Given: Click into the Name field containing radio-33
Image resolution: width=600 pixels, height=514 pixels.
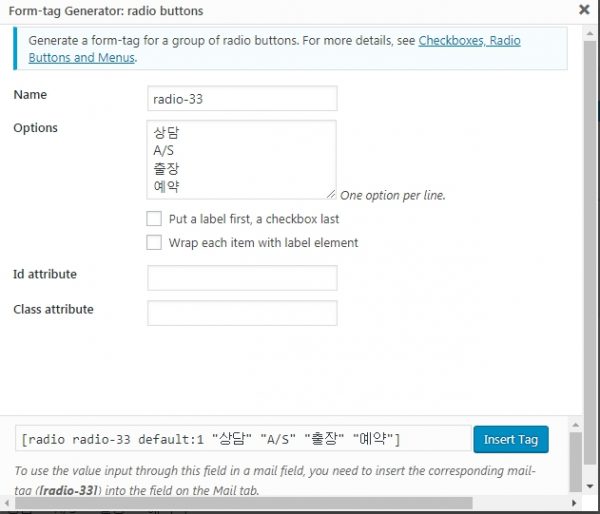Looking at the screenshot, I should 242,98.
